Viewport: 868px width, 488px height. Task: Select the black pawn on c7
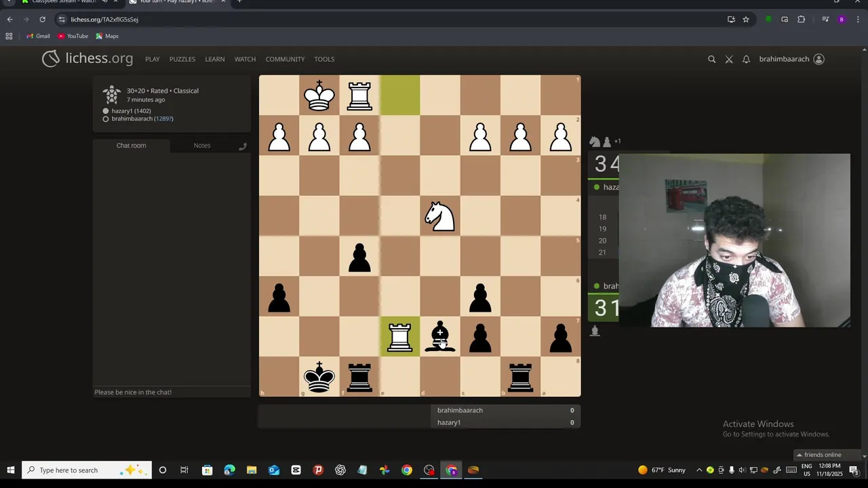pos(481,337)
